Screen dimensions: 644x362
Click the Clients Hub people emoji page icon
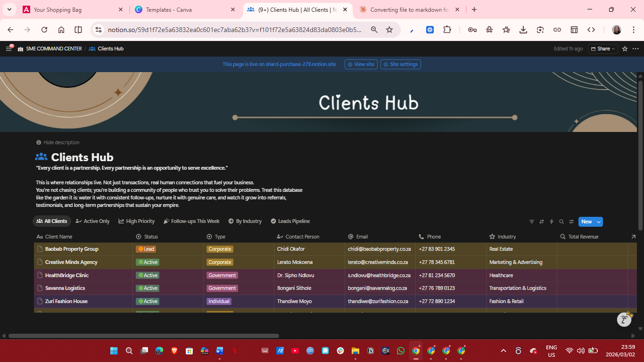click(41, 156)
